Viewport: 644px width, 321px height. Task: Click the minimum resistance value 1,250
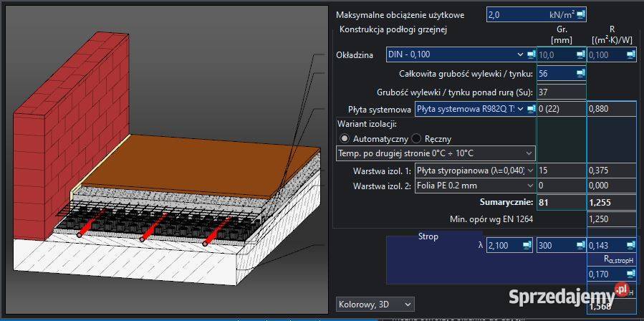(x=612, y=219)
